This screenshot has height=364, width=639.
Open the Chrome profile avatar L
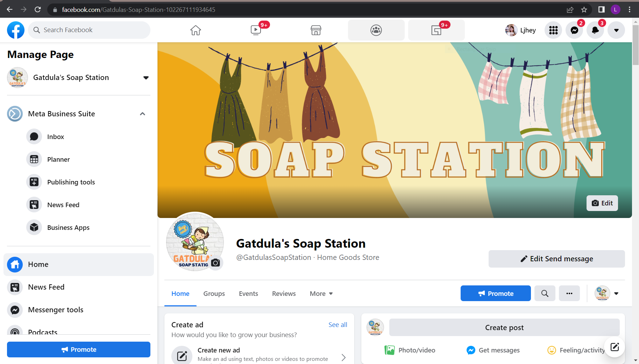point(616,9)
